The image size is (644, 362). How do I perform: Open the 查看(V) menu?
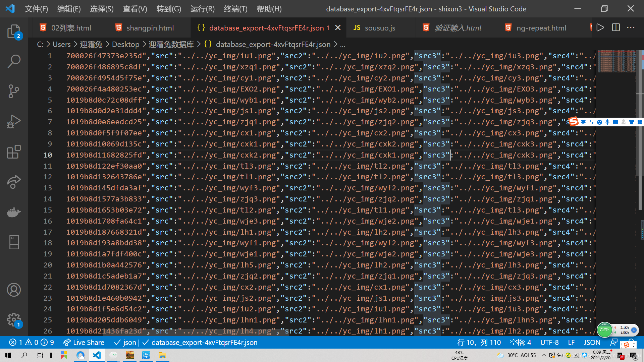coord(135,9)
